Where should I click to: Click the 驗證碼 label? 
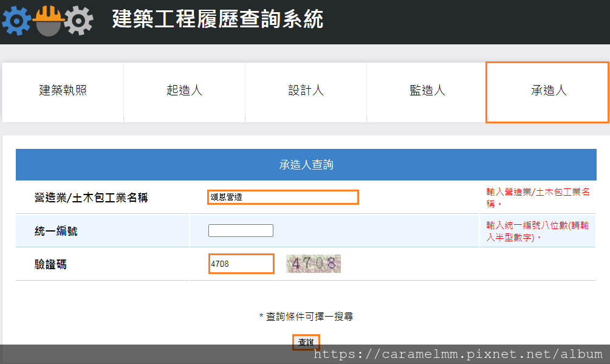50,264
